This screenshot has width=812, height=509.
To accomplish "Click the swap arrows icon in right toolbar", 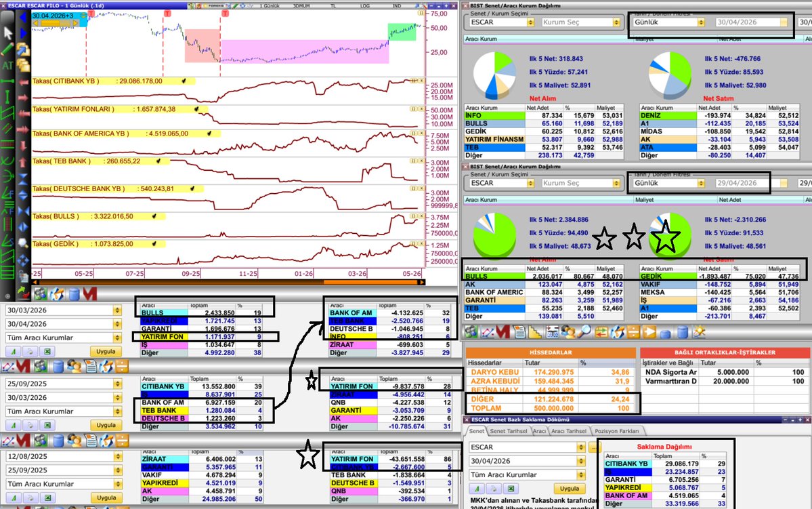I will 601,331.
